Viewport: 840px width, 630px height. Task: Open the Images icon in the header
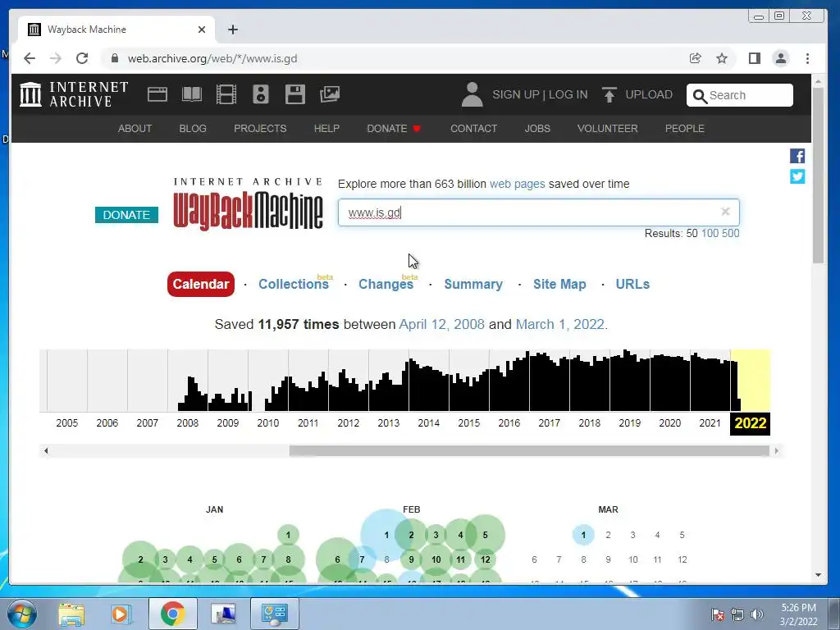pos(330,94)
